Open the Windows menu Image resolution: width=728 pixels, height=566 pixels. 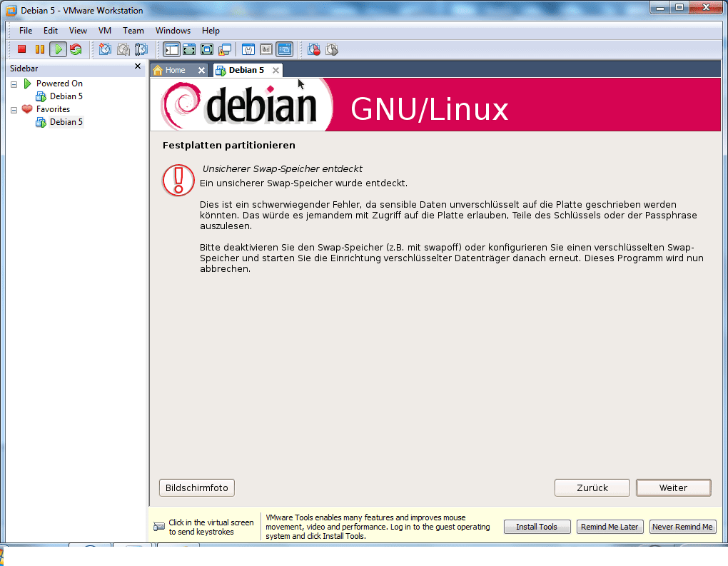pyautogui.click(x=173, y=31)
